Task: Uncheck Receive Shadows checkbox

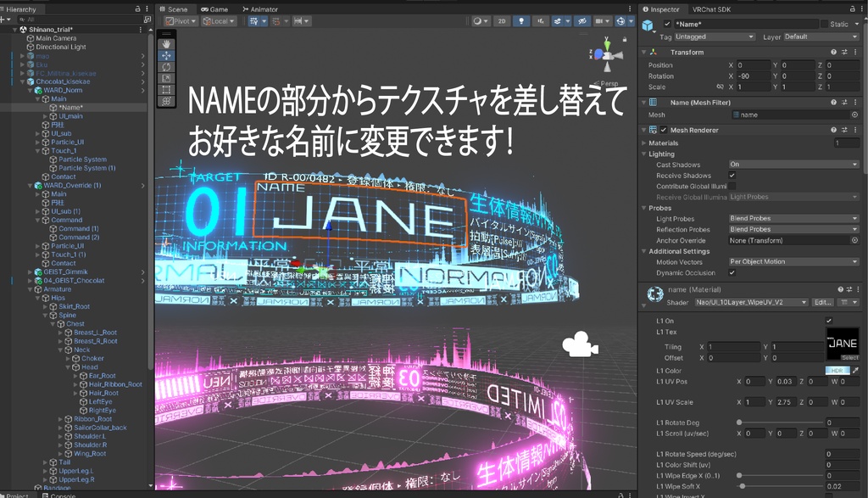Action: coord(732,176)
